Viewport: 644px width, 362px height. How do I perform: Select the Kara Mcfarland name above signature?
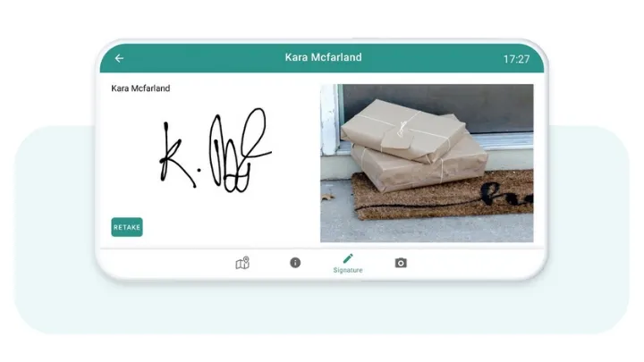(140, 88)
